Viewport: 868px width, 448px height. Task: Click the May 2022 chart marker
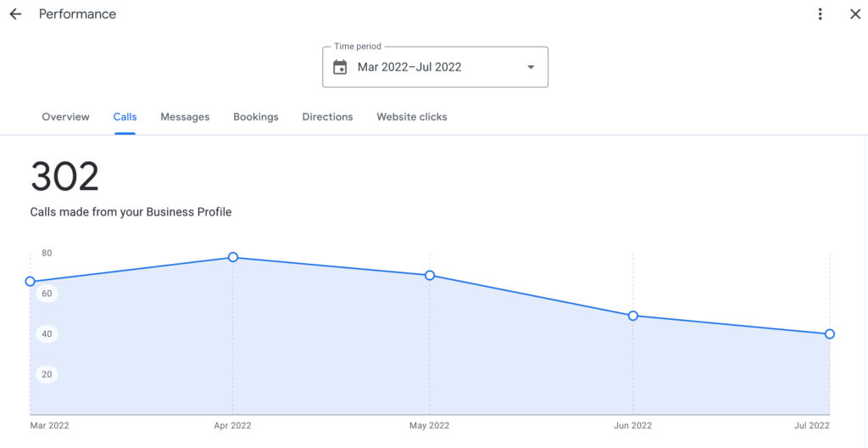coord(430,276)
